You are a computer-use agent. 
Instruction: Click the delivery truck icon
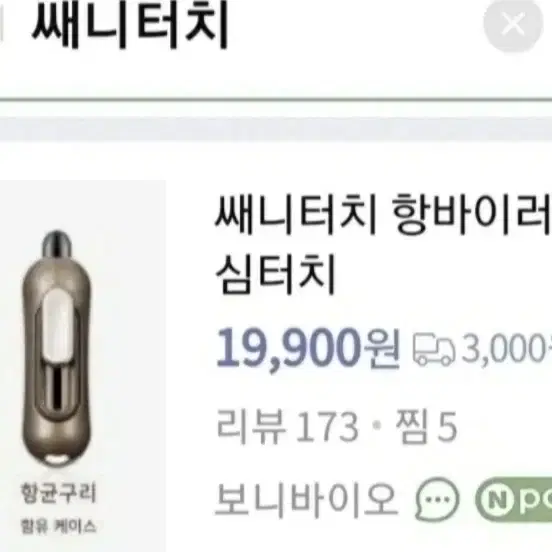pyautogui.click(x=434, y=349)
